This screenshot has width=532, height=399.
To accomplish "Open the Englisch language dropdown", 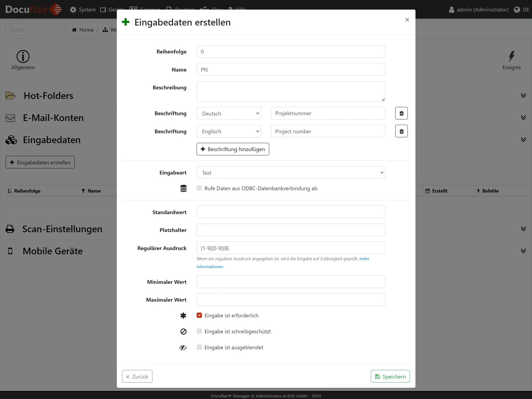I will pyautogui.click(x=228, y=131).
